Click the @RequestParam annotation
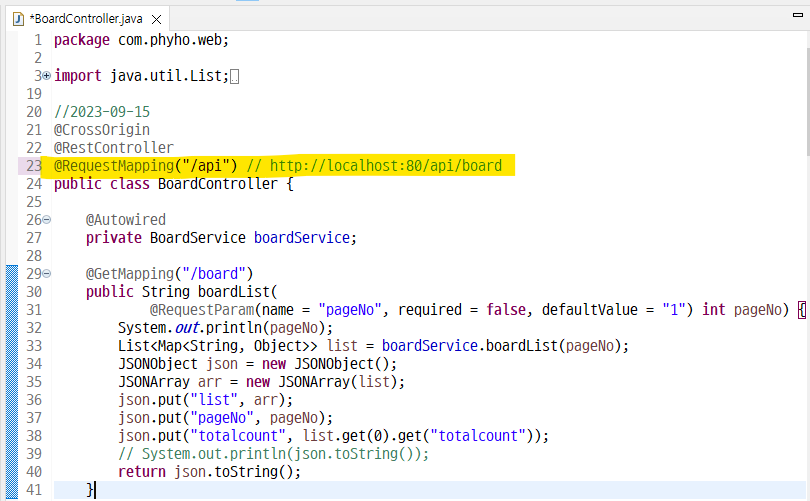Image resolution: width=810 pixels, height=501 pixels. coord(202,310)
